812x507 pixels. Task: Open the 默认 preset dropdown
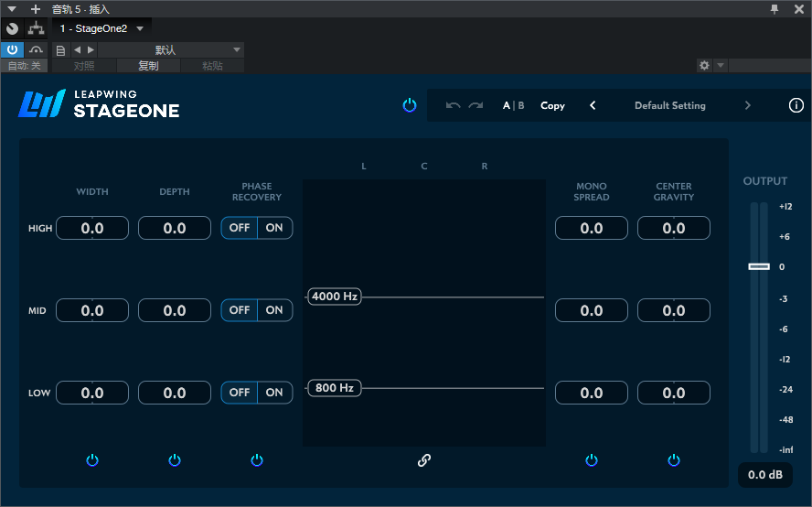point(171,49)
